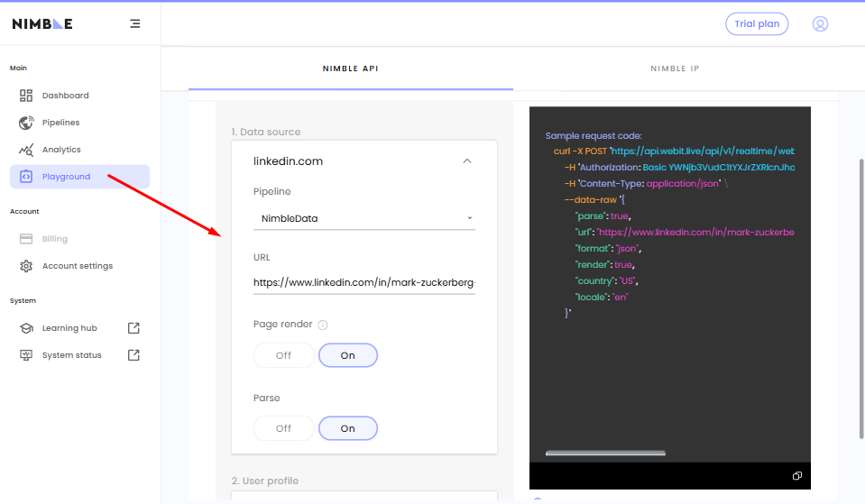Click the '1. Data source' heading
This screenshot has width=865, height=504.
(266, 132)
